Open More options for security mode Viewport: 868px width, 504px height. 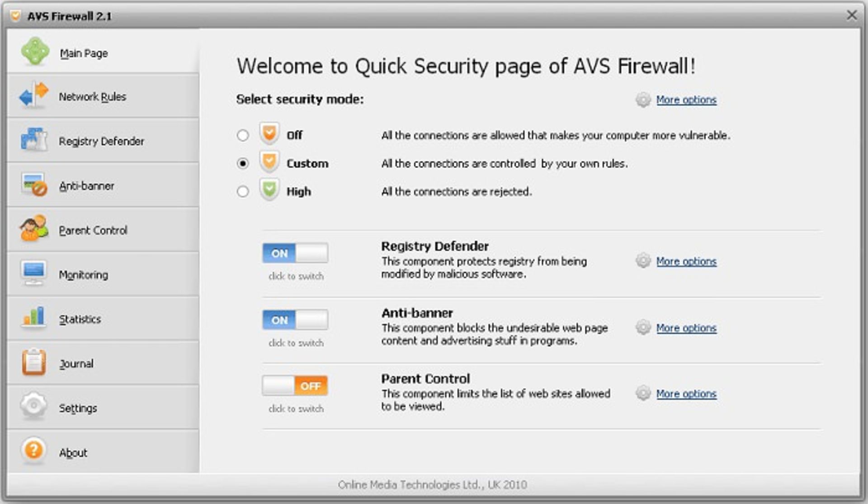pyautogui.click(x=686, y=100)
